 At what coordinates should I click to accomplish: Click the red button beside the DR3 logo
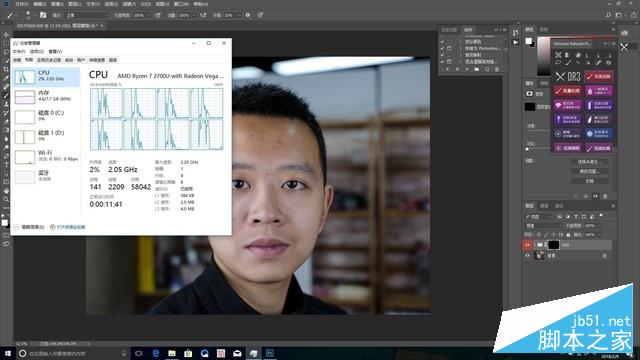click(x=599, y=76)
